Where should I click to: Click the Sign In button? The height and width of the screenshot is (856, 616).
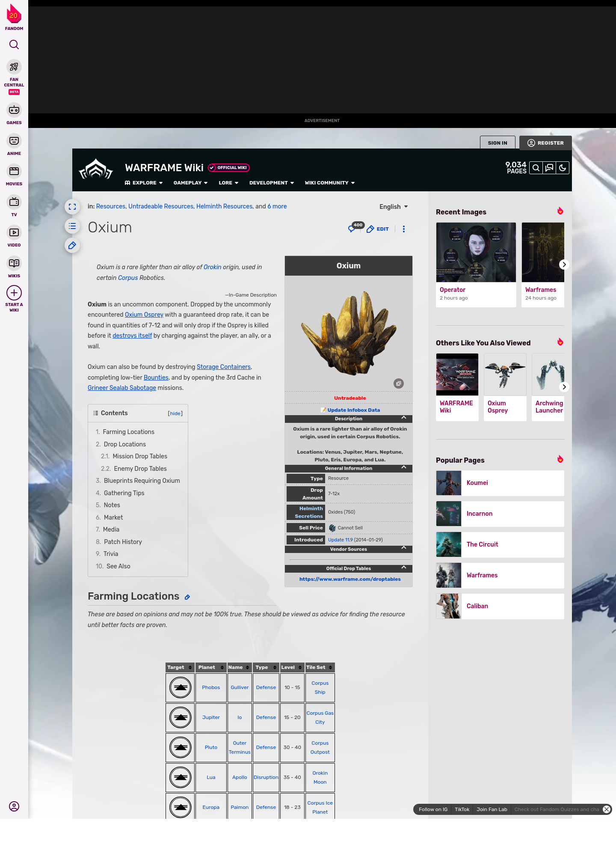pyautogui.click(x=498, y=143)
